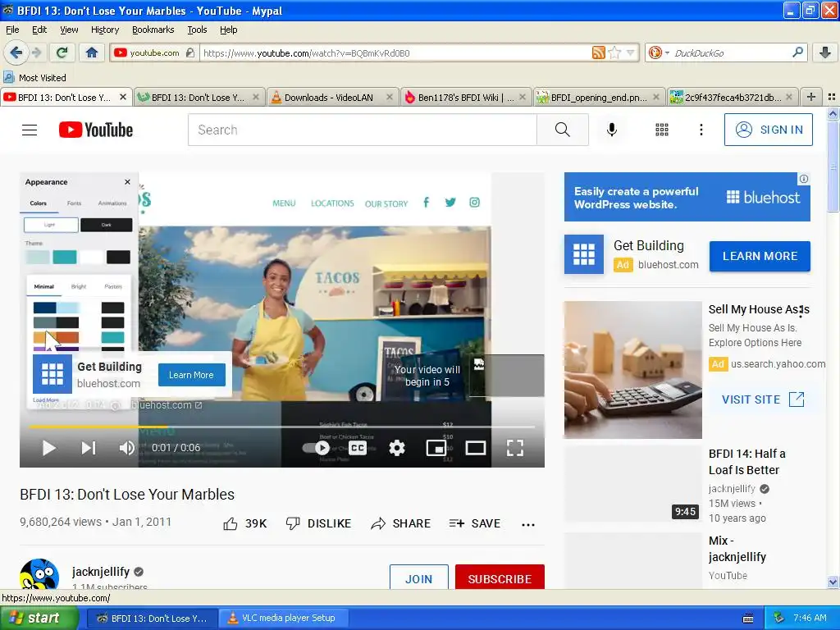Click the YouTube logo

tap(96, 130)
